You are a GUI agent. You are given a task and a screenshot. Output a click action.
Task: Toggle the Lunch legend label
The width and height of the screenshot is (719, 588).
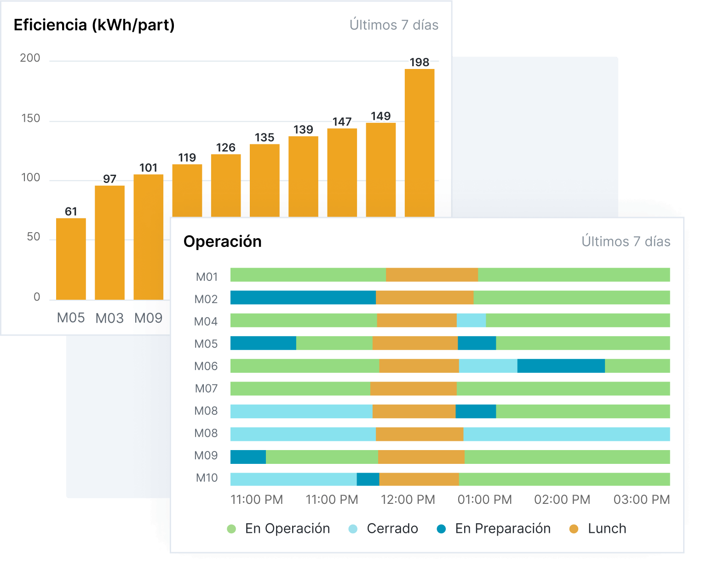tap(607, 529)
